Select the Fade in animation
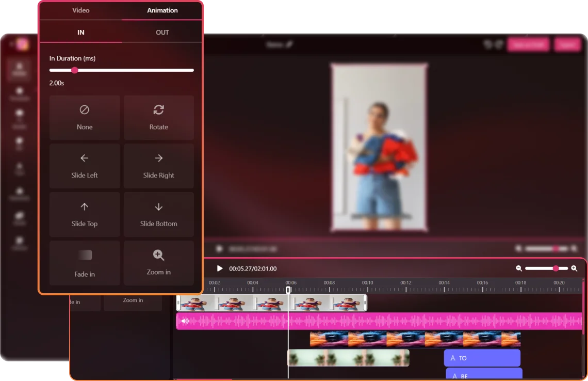This screenshot has width=588, height=381. click(85, 263)
